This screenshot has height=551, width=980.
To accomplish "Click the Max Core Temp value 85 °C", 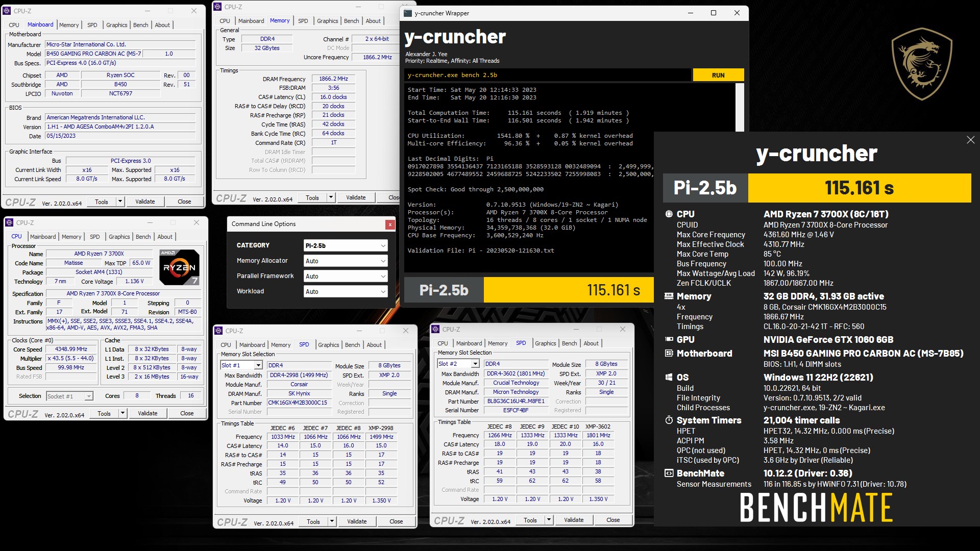I will point(772,254).
